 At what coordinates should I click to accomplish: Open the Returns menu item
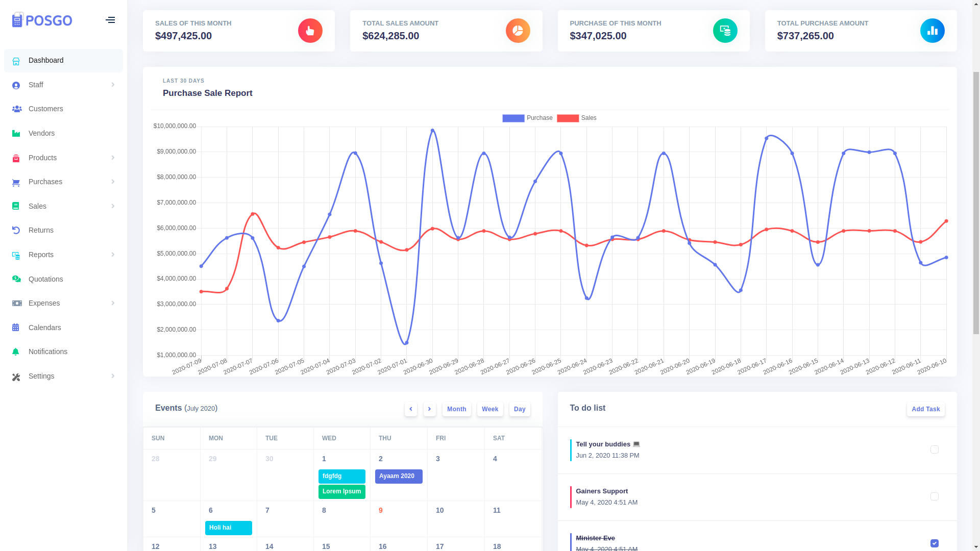63,230
